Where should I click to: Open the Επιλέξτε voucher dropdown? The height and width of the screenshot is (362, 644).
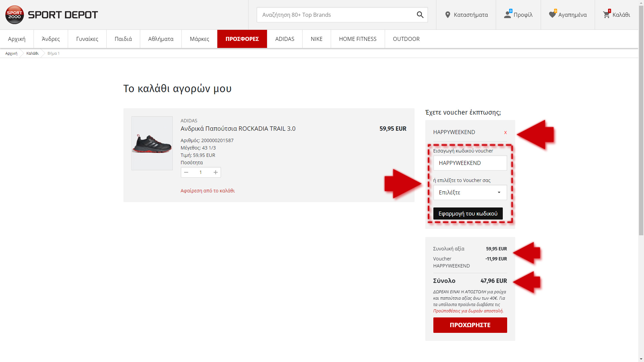tap(470, 192)
